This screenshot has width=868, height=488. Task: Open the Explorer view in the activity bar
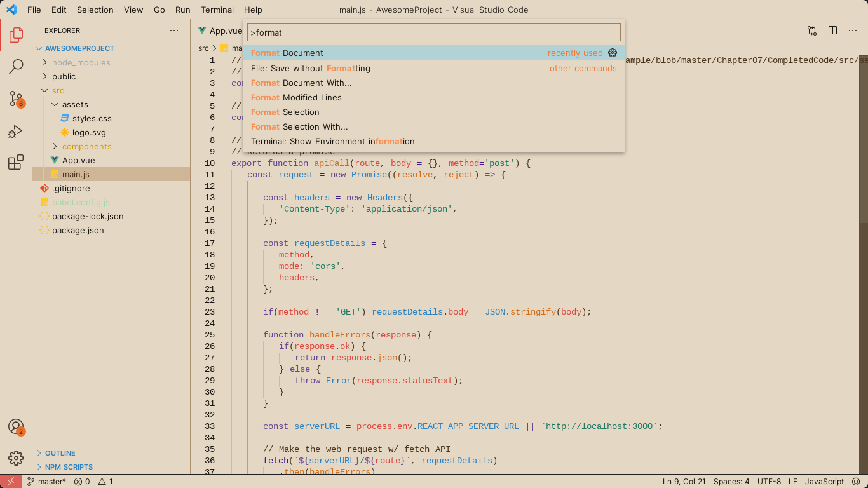[16, 34]
